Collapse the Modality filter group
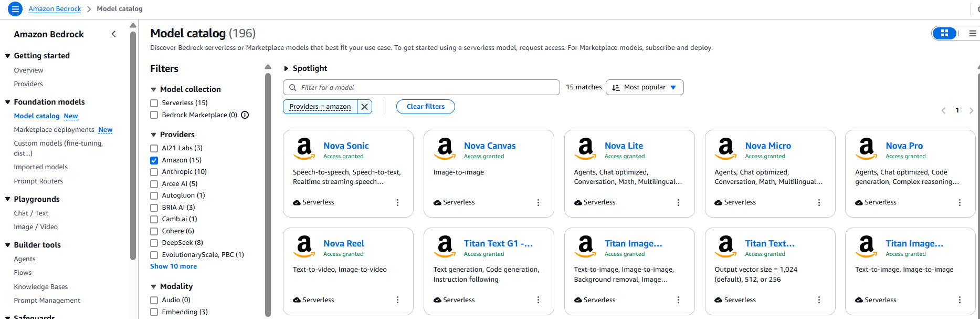 tap(154, 286)
